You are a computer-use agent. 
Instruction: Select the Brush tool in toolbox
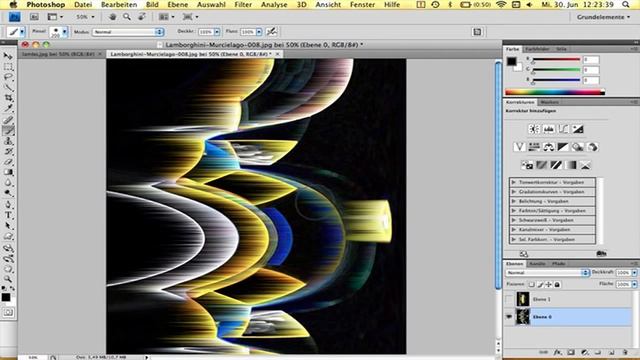[8, 130]
